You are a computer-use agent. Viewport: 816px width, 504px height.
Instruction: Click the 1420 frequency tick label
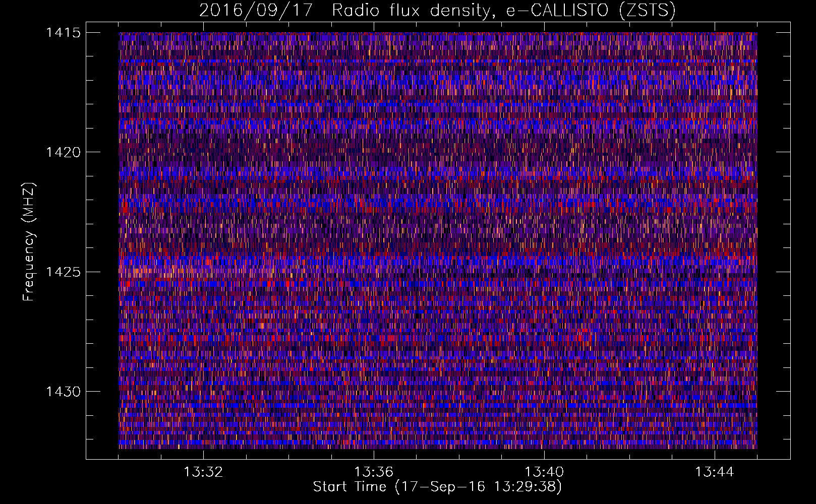click(x=63, y=152)
